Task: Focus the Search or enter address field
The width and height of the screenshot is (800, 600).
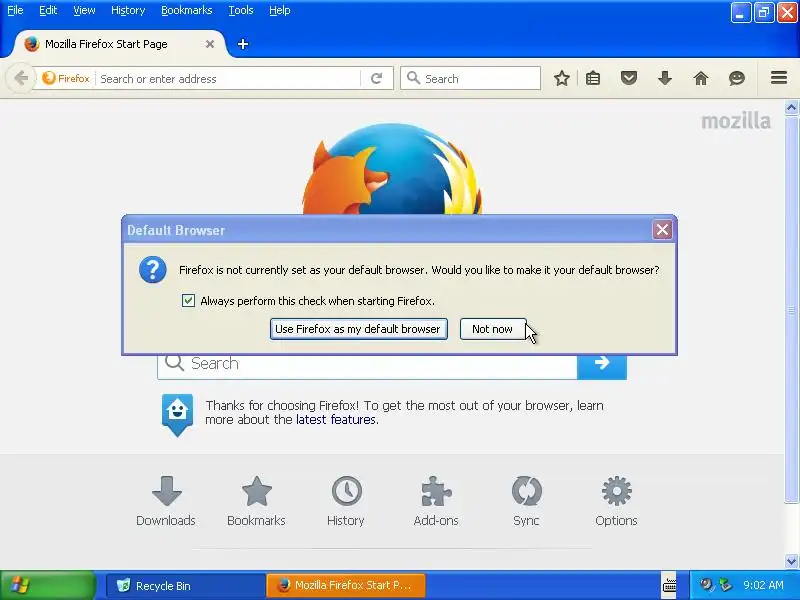Action: 229,79
